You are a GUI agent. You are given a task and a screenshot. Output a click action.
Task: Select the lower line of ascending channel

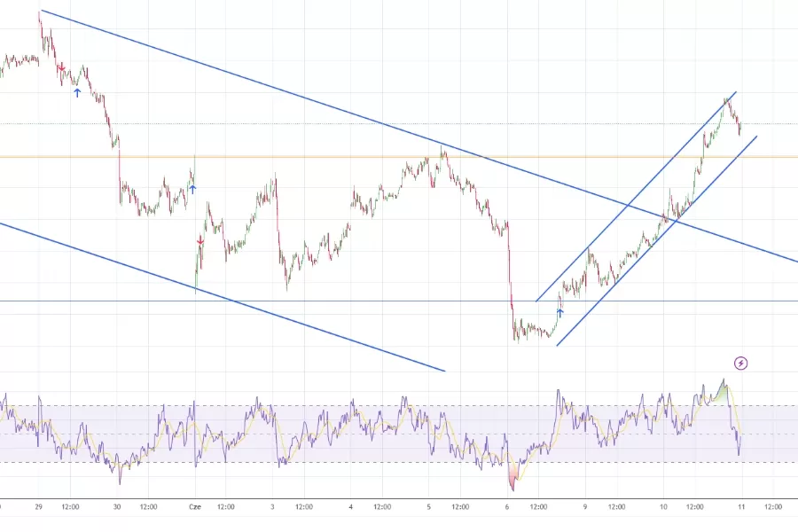pyautogui.click(x=657, y=241)
